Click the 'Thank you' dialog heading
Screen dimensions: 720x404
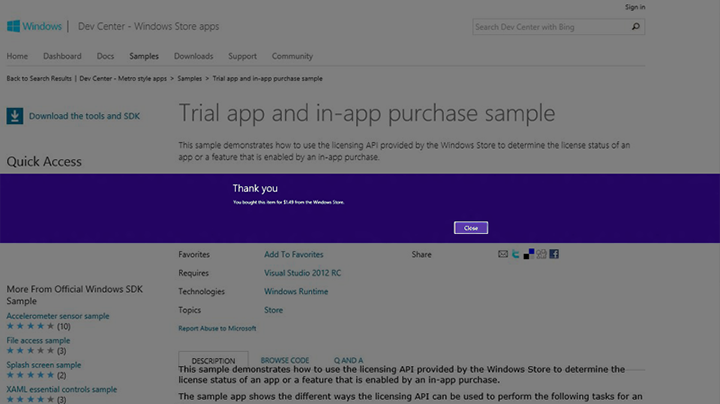click(x=255, y=188)
